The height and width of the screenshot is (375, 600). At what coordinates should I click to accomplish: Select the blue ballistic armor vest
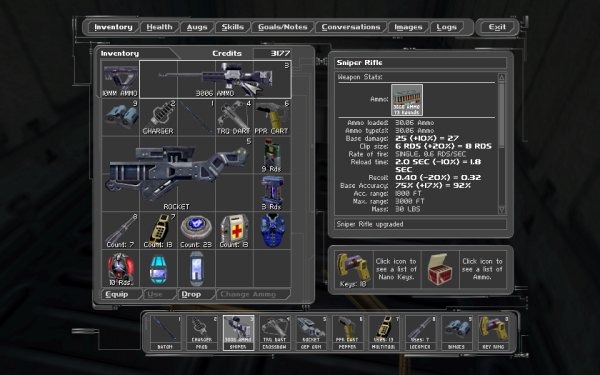pyautogui.click(x=272, y=230)
